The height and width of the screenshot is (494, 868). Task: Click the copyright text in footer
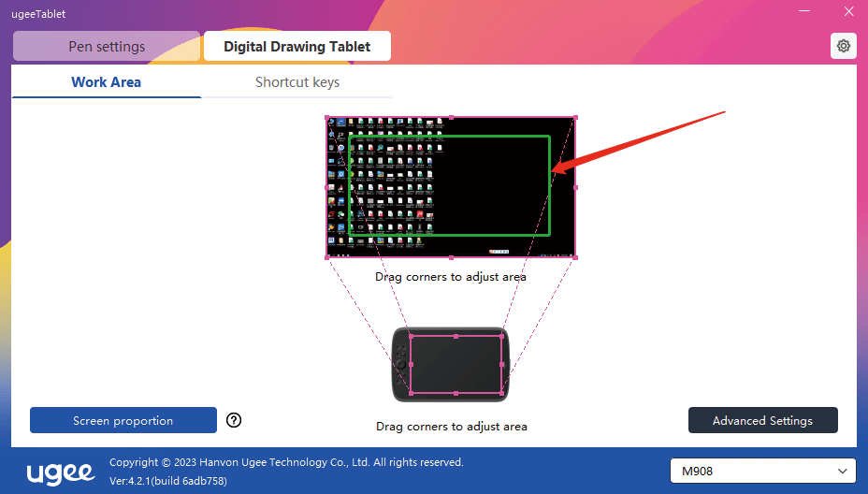[286, 462]
